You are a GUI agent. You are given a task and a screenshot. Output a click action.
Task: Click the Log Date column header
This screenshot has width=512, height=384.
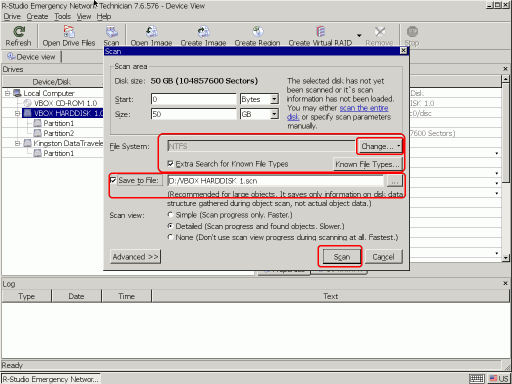pos(76,296)
